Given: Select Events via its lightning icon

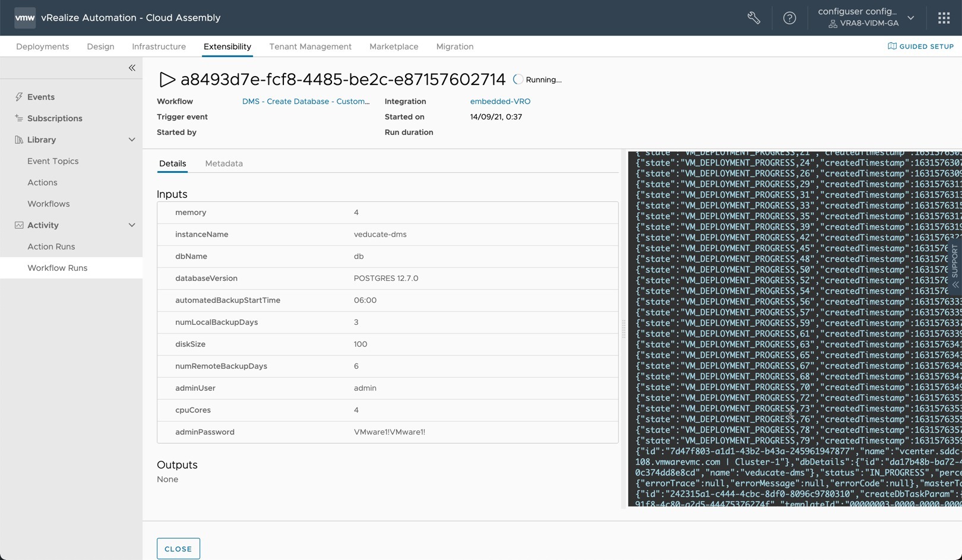Looking at the screenshot, I should pyautogui.click(x=20, y=96).
